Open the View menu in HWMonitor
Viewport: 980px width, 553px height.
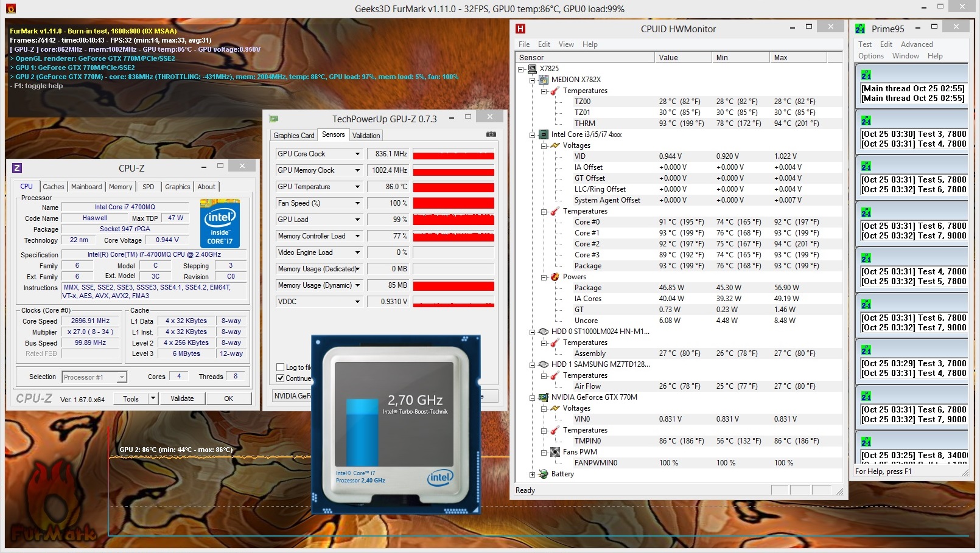coord(566,44)
